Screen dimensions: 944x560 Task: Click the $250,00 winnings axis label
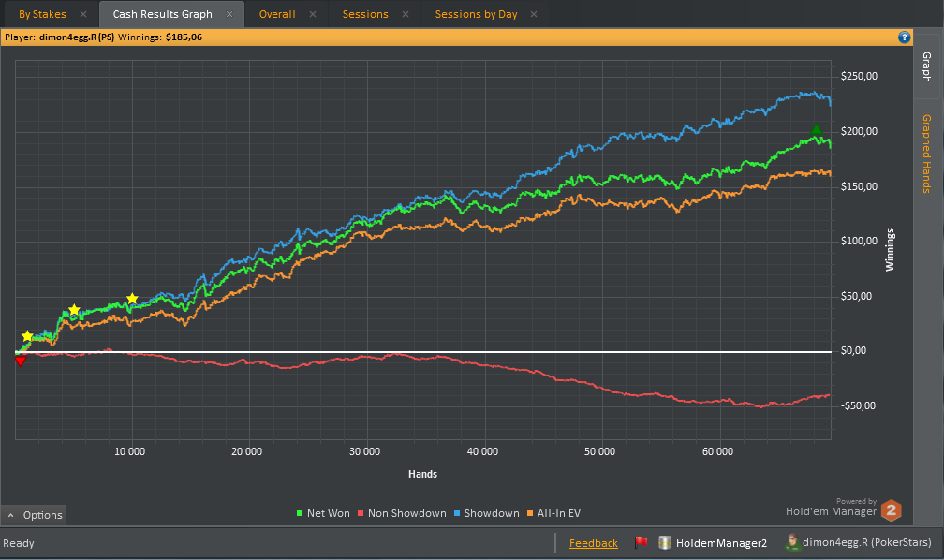pos(859,76)
